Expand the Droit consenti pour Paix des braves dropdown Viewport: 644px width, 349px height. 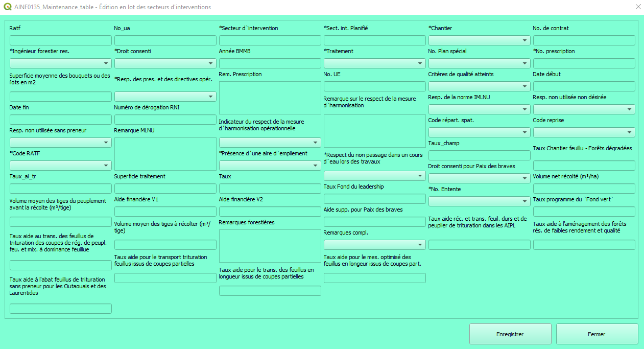pos(480,178)
